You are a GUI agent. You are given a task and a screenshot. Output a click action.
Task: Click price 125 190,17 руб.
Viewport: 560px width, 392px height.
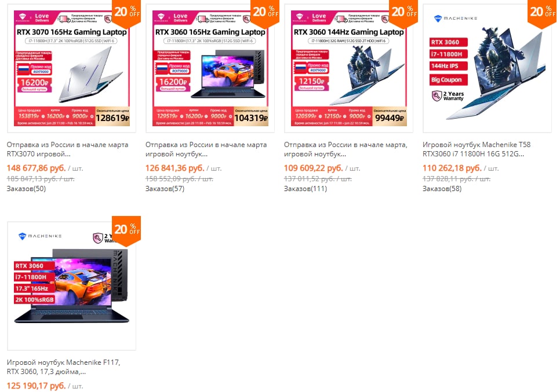click(x=36, y=386)
